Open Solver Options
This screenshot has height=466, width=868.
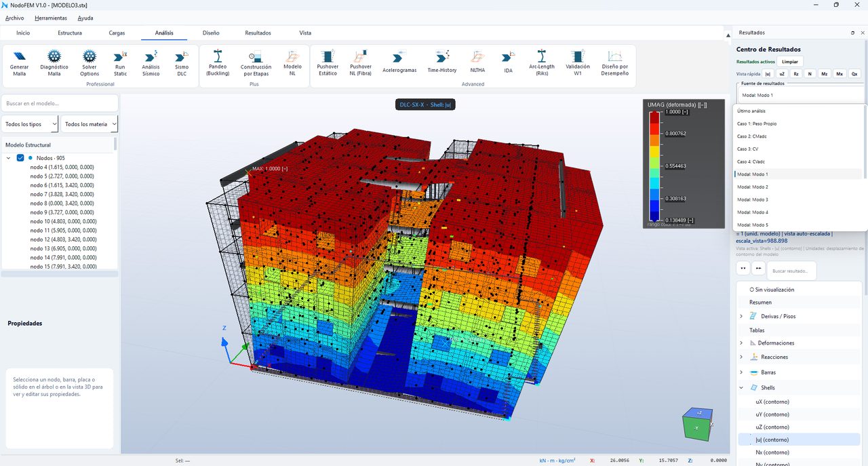pyautogui.click(x=90, y=63)
